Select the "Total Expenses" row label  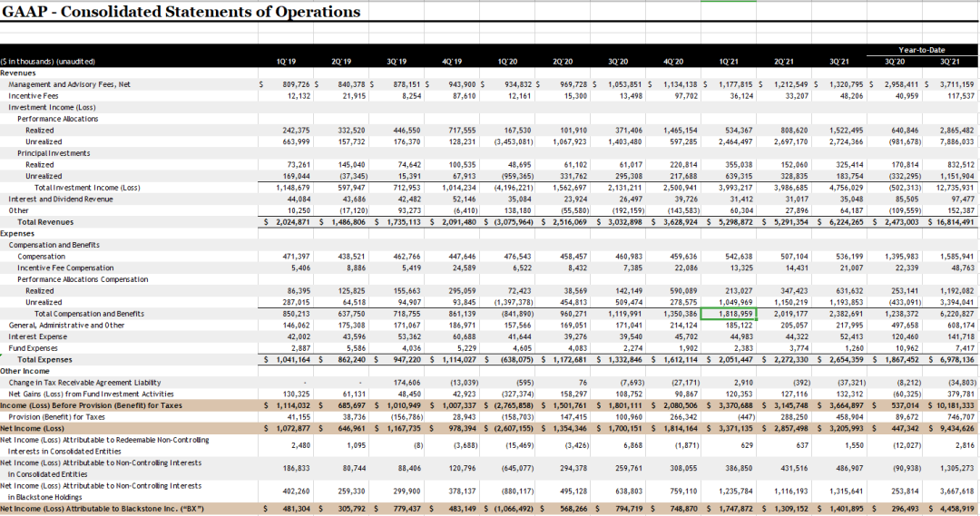pos(44,360)
